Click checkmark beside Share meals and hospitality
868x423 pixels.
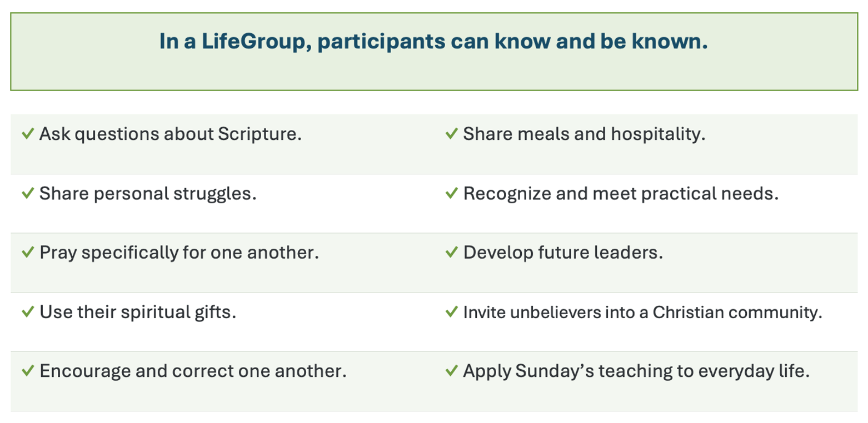451,134
